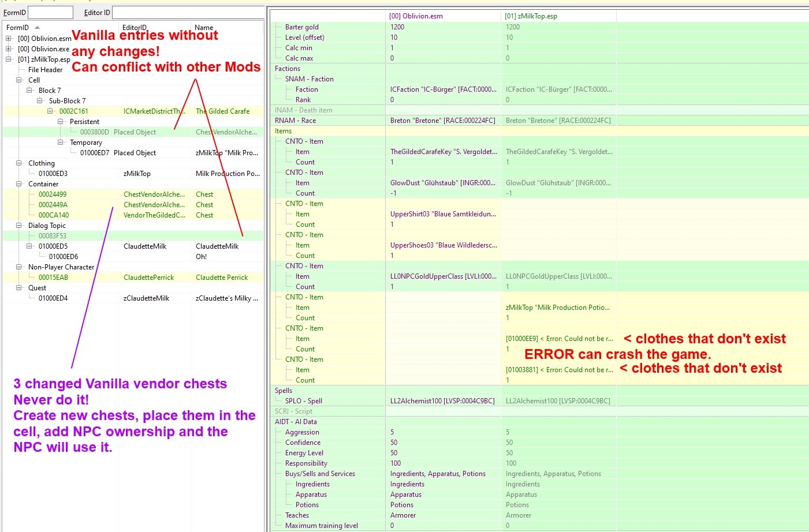Collapse the Dialog Topic group
Image resolution: width=809 pixels, height=532 pixels.
coord(19,226)
